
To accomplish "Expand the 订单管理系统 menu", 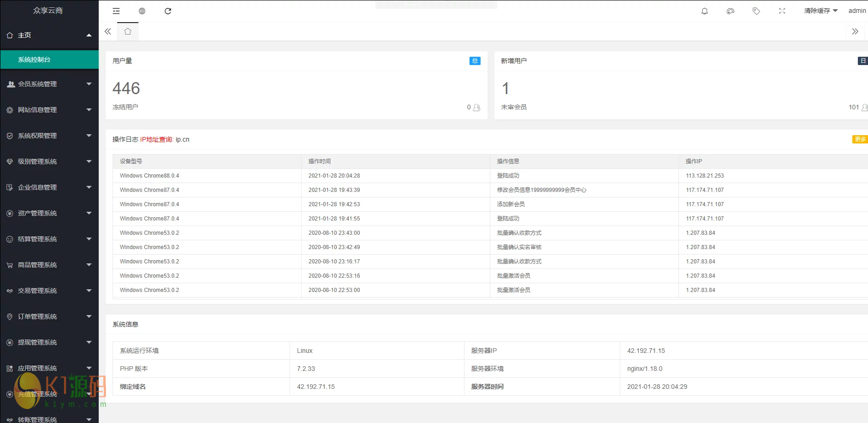I will (x=49, y=316).
